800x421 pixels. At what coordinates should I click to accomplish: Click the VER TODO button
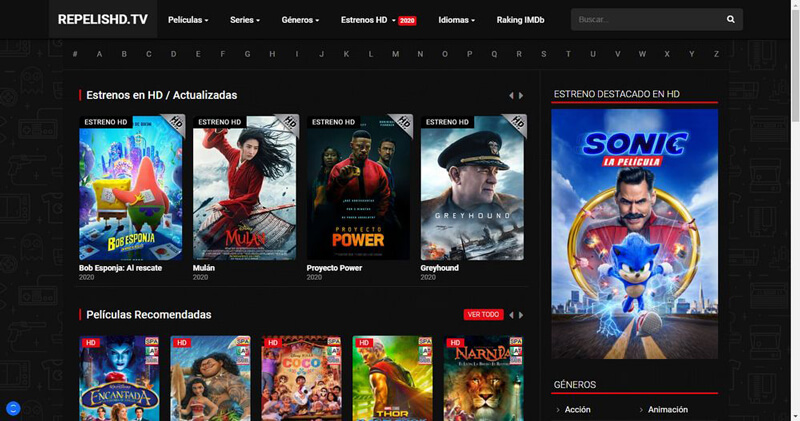click(x=483, y=314)
